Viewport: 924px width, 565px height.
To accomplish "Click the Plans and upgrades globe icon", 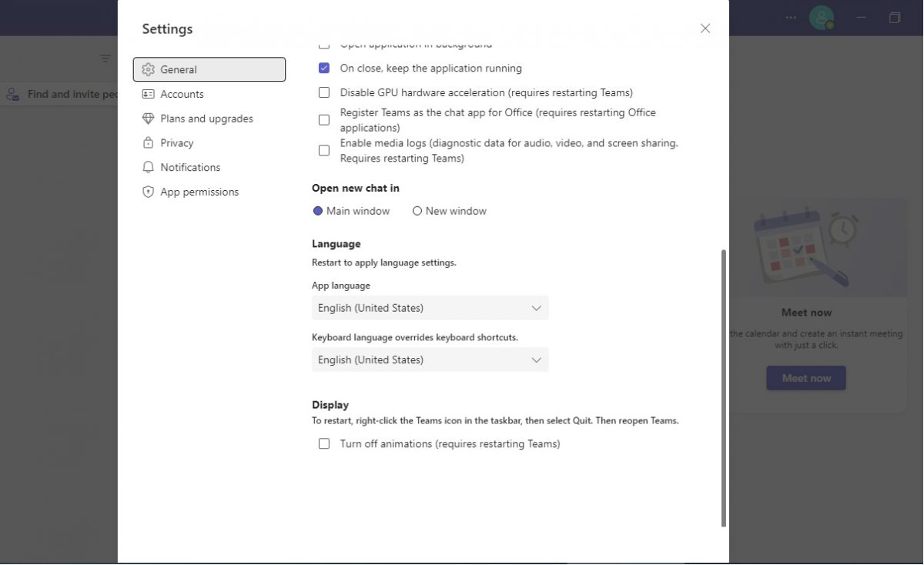I will (148, 119).
